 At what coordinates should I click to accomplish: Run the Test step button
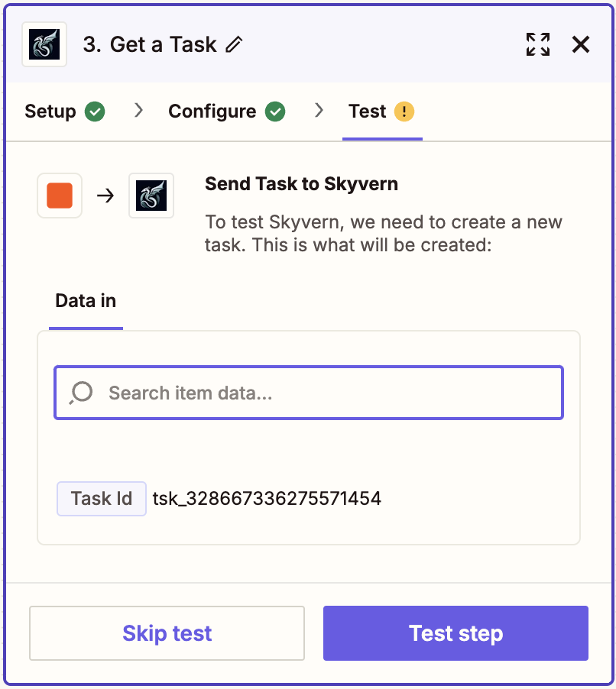[456, 633]
